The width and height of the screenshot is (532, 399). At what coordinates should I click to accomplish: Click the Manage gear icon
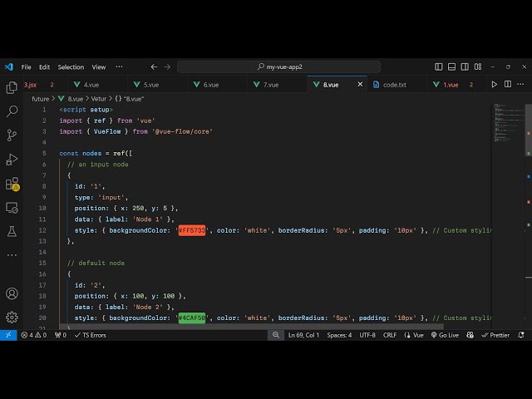tap(12, 317)
